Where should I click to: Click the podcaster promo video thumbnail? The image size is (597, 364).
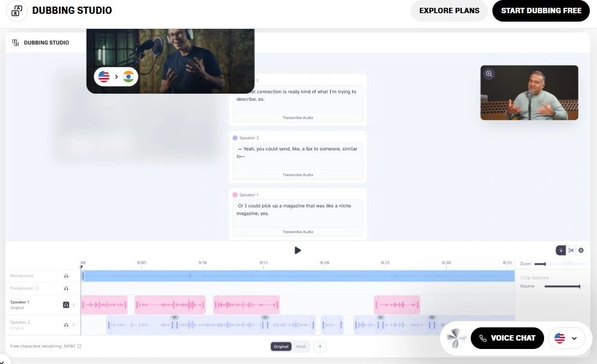coord(171,61)
